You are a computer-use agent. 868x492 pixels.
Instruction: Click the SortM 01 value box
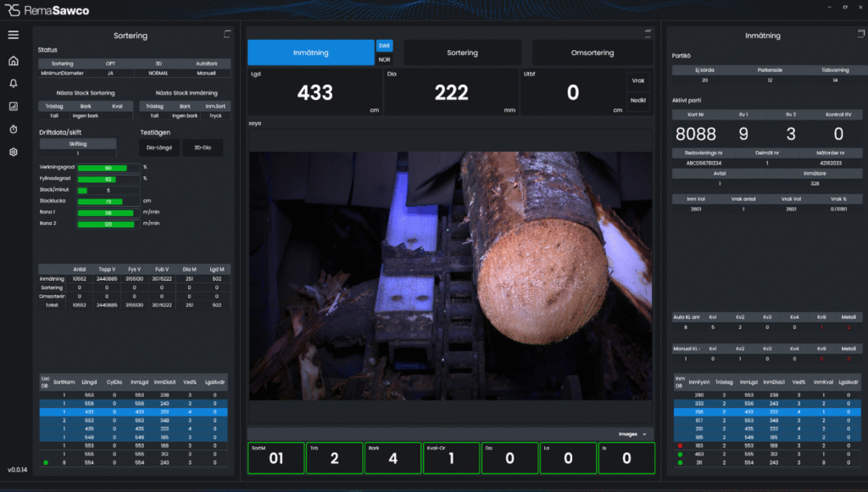tap(277, 458)
